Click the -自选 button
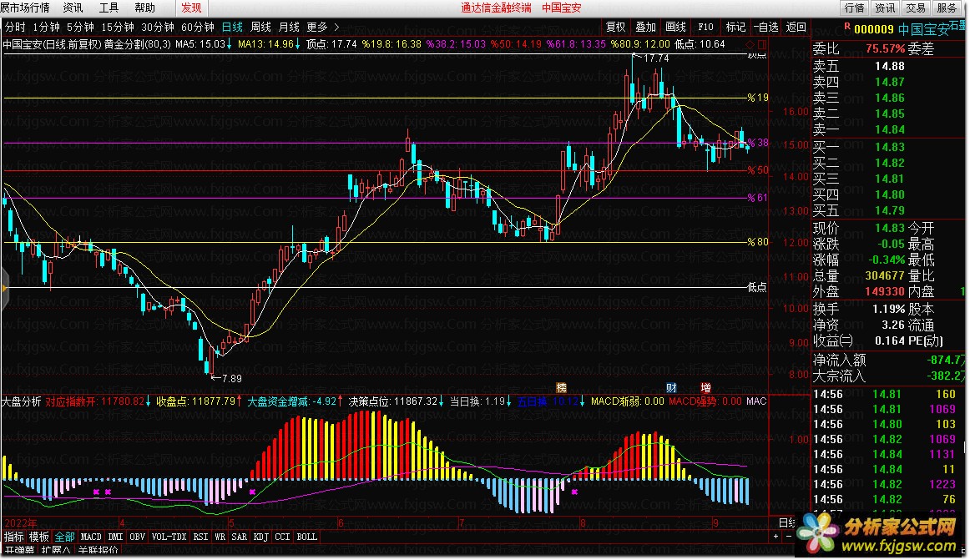This screenshot has width=970, height=560. point(765,27)
